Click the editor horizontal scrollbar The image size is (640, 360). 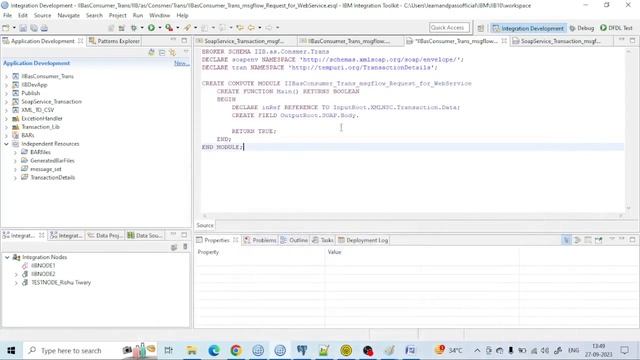[412, 216]
